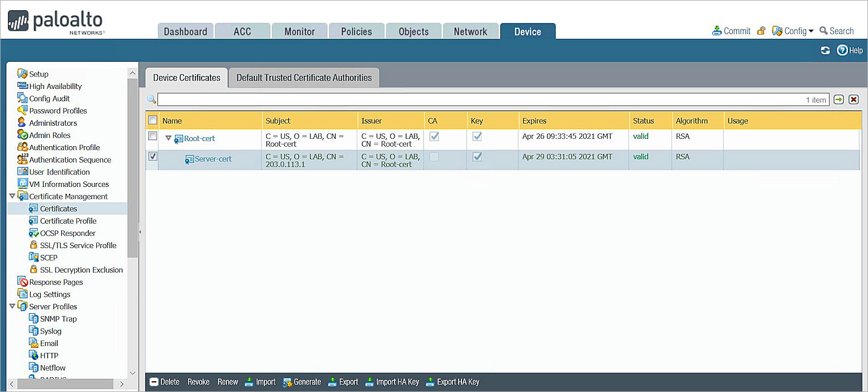Check the Root-cert row checkbox

(x=152, y=136)
